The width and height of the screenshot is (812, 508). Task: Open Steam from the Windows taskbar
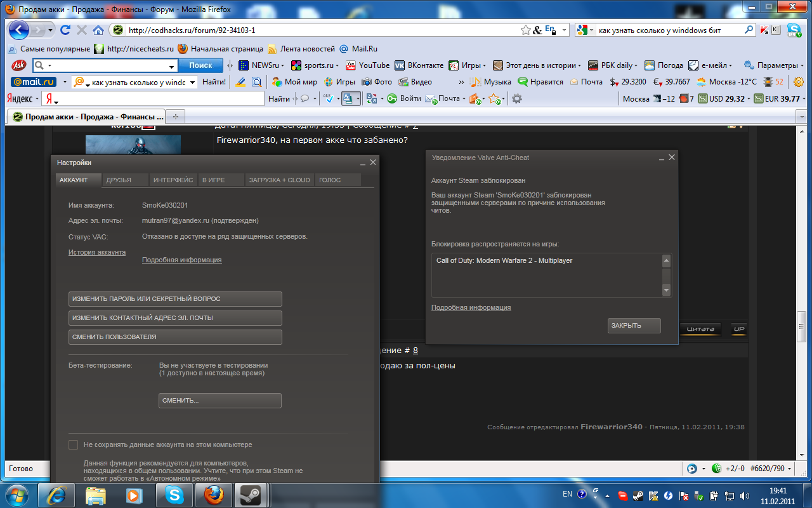(251, 494)
